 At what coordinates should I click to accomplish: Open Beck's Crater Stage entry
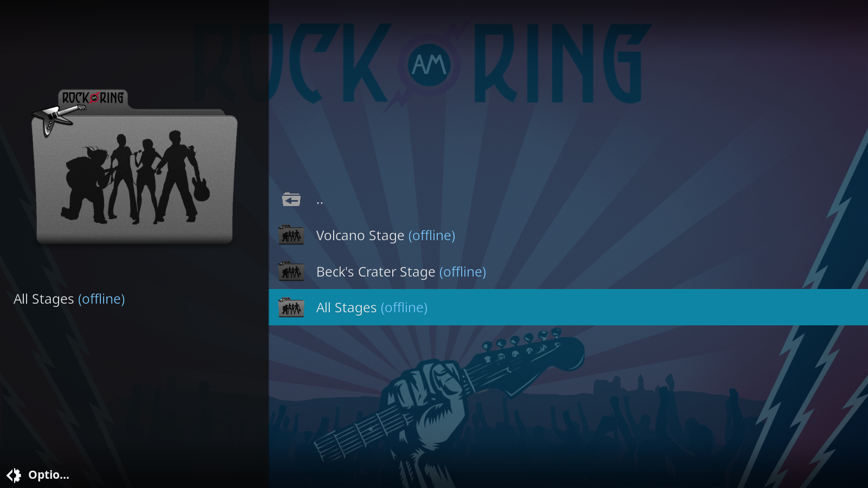[568, 271]
